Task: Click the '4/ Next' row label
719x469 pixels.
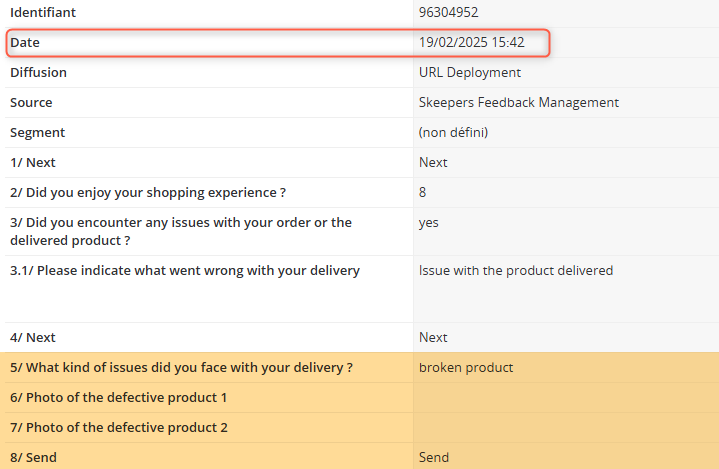Action: (33, 338)
